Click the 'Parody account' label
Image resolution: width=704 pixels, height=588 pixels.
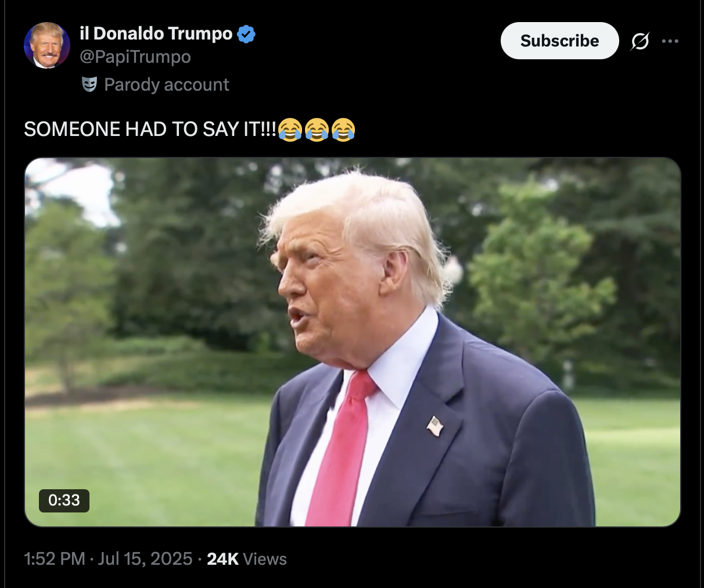167,85
